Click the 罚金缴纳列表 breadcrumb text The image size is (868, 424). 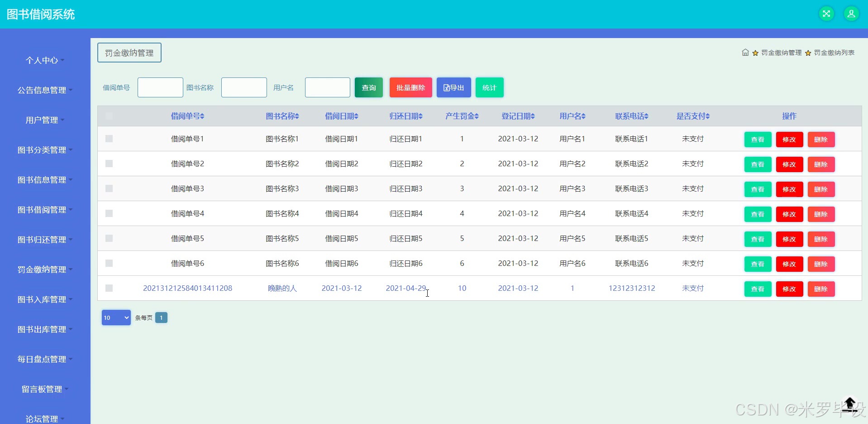tap(834, 53)
